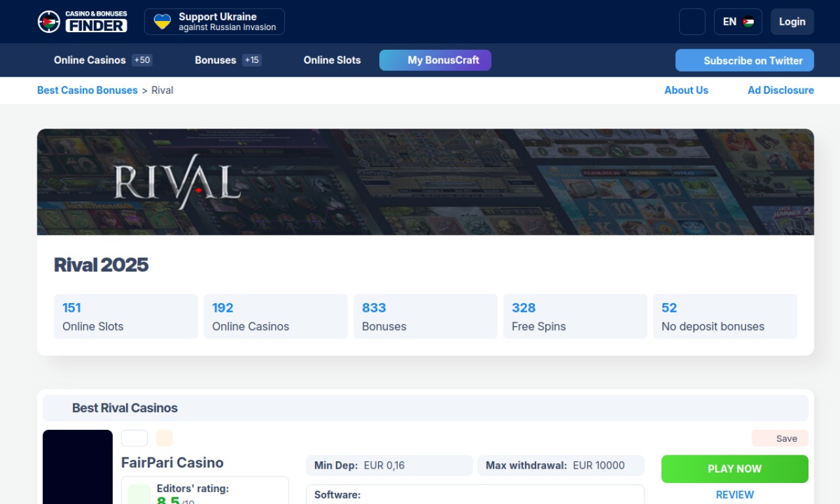This screenshot has width=840, height=504.
Task: Click the +50 badge next to Online Casinos
Action: [142, 60]
